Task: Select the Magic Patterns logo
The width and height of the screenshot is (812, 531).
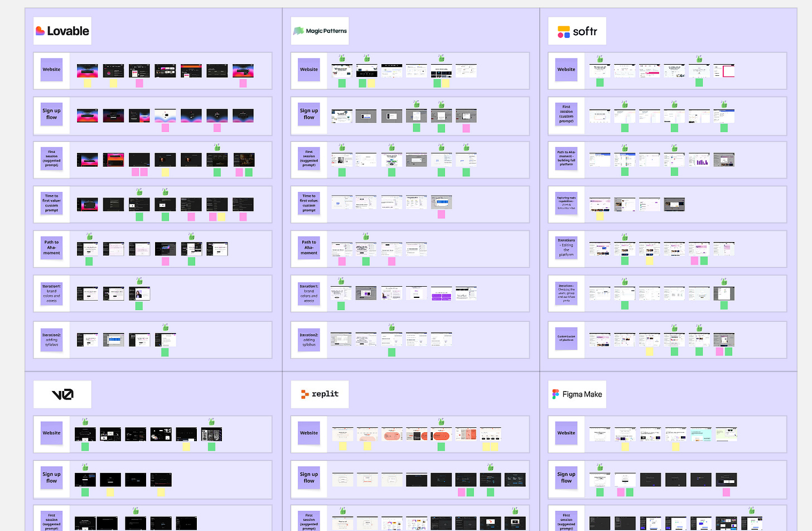Action: click(320, 31)
